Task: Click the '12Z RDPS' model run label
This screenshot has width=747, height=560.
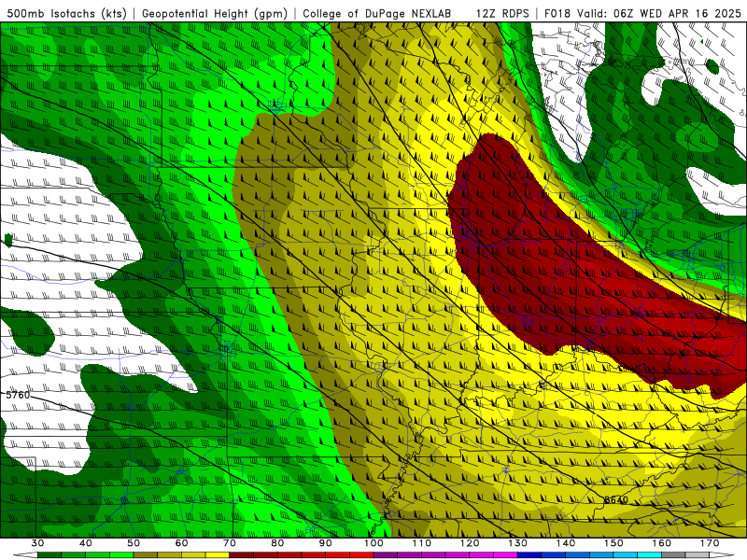Action: 502,13
